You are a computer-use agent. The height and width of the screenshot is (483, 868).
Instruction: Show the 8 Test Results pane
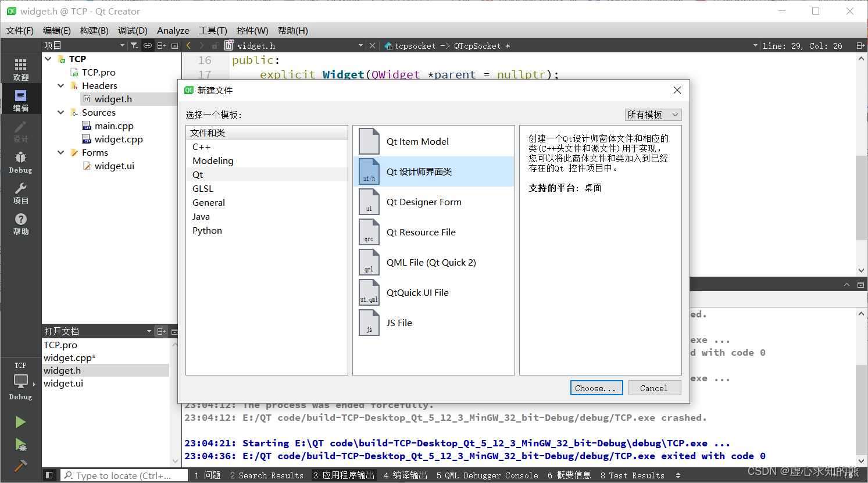point(633,475)
